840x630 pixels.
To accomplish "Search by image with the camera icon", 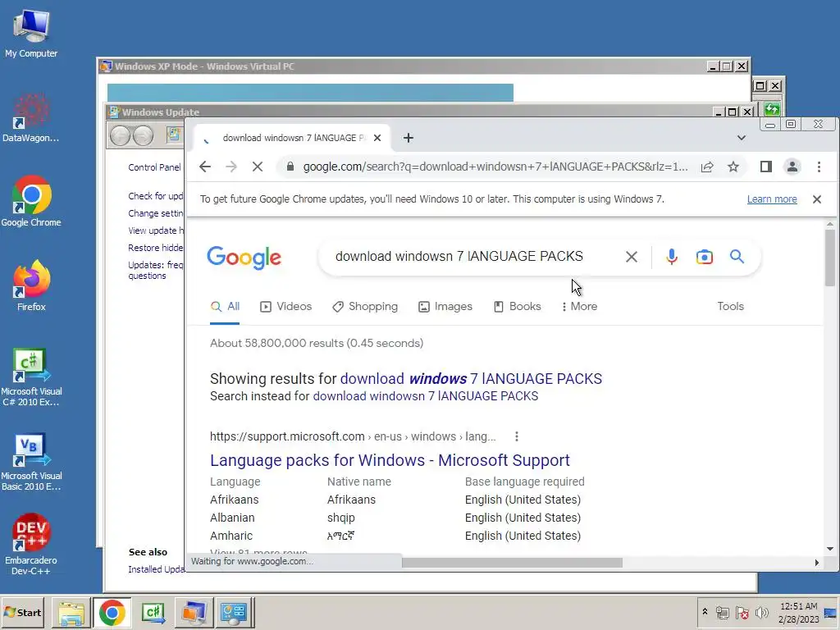I will point(705,257).
